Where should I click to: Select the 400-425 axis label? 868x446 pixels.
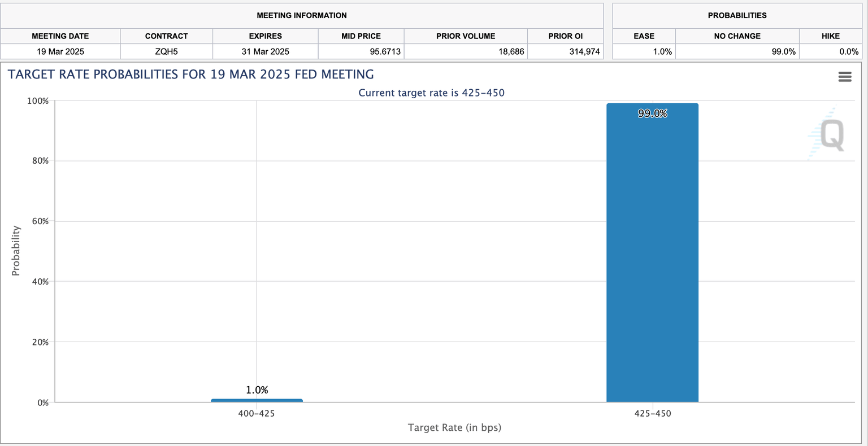pyautogui.click(x=257, y=413)
